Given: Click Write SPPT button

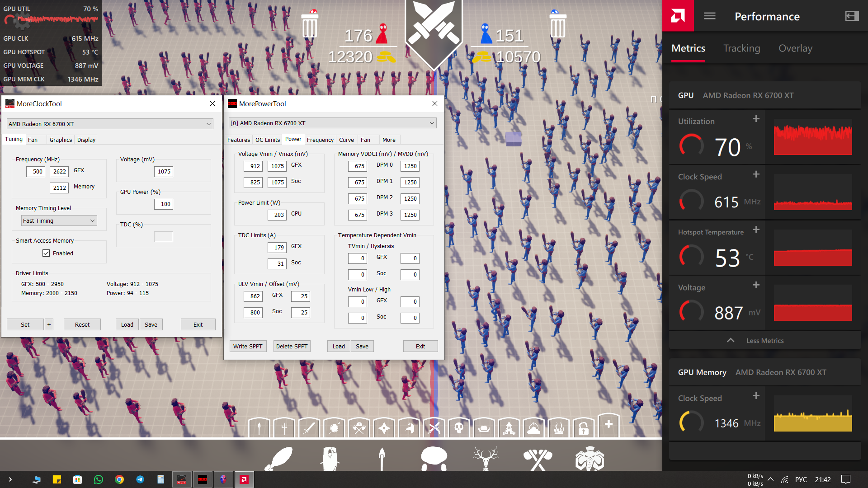Looking at the screenshot, I should click(x=248, y=346).
